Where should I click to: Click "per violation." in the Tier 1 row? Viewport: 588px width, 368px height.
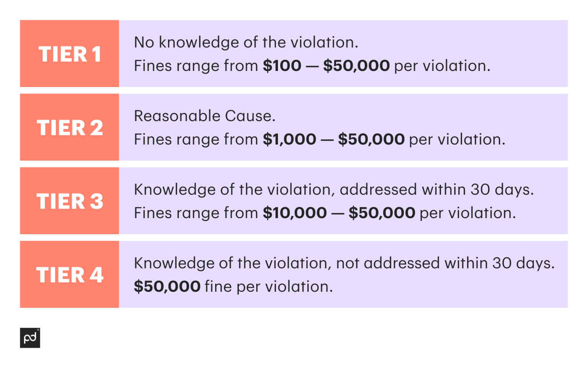coord(442,66)
